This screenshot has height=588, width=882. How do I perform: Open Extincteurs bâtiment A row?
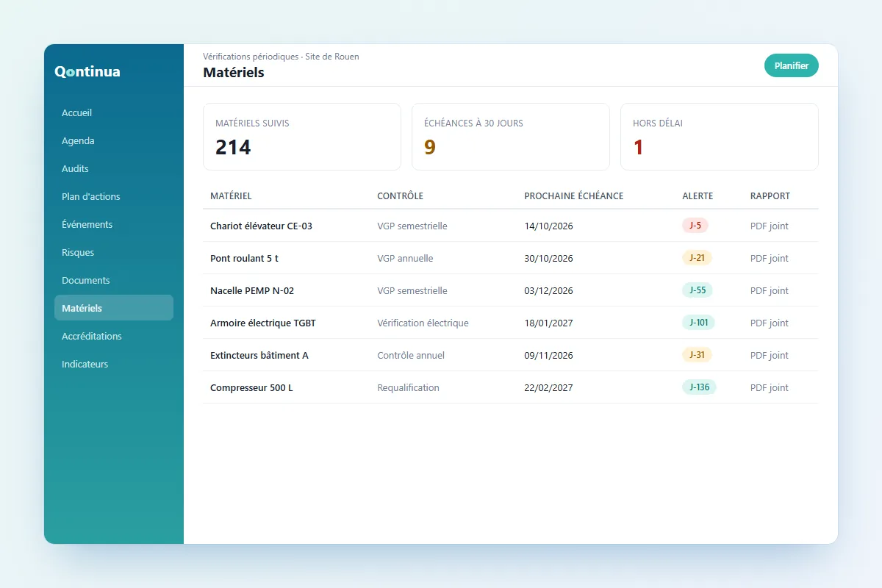511,355
